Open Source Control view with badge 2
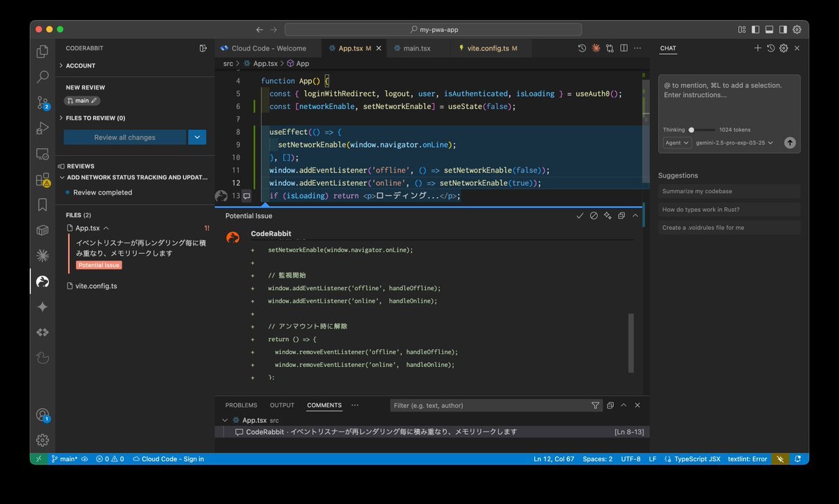Image resolution: width=839 pixels, height=504 pixels. coord(43,103)
